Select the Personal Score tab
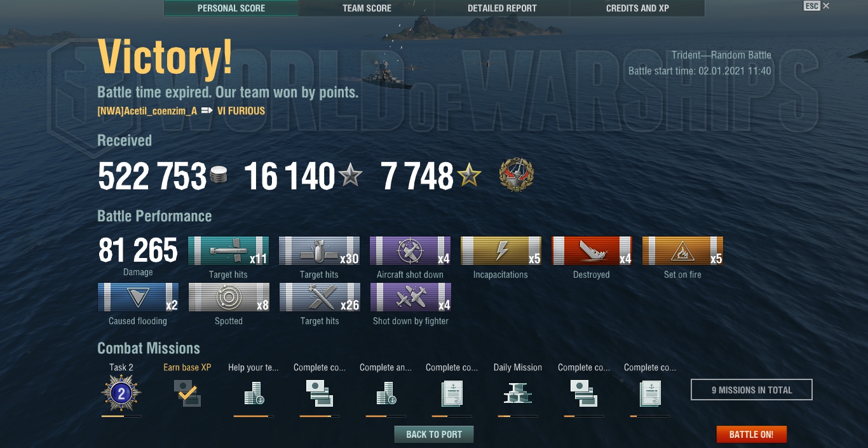This screenshot has width=868, height=448. (231, 8)
